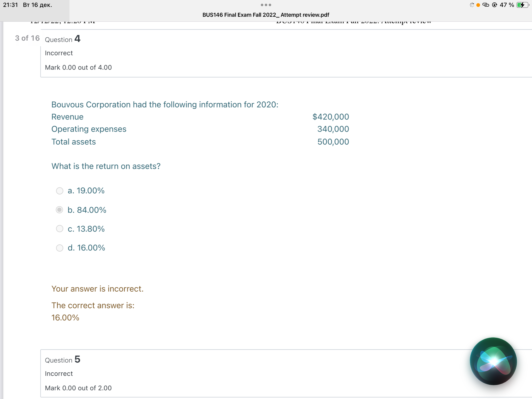Tap the 21:31 clock in status bar

pos(11,5)
